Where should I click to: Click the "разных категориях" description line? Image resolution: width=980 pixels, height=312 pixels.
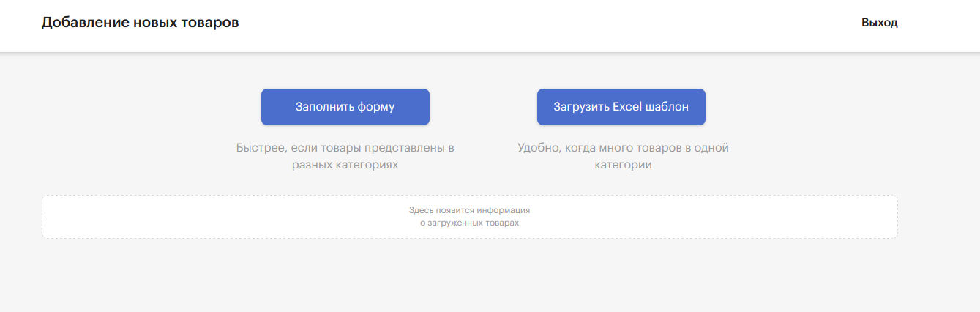click(345, 165)
